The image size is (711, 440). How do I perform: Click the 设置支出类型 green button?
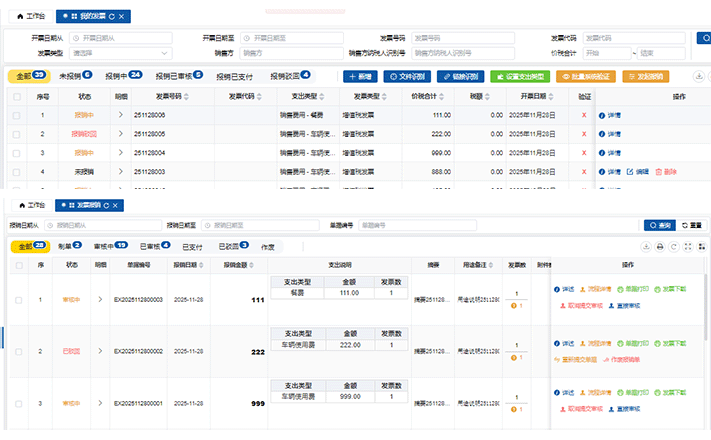point(516,76)
